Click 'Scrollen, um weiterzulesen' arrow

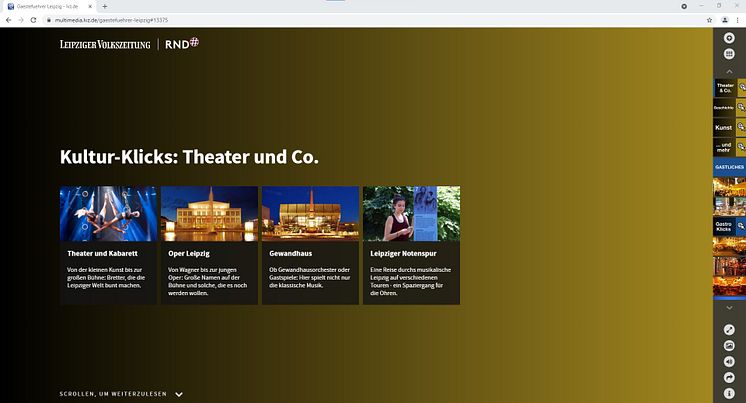[179, 394]
